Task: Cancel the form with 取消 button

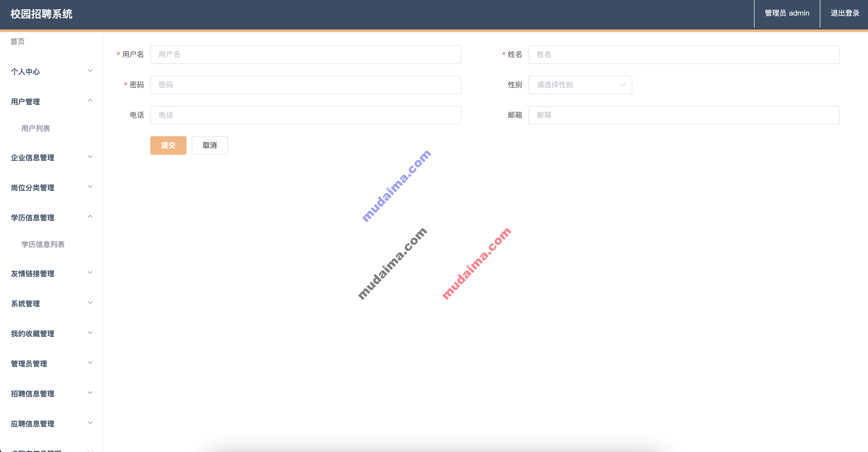Action: pos(210,145)
